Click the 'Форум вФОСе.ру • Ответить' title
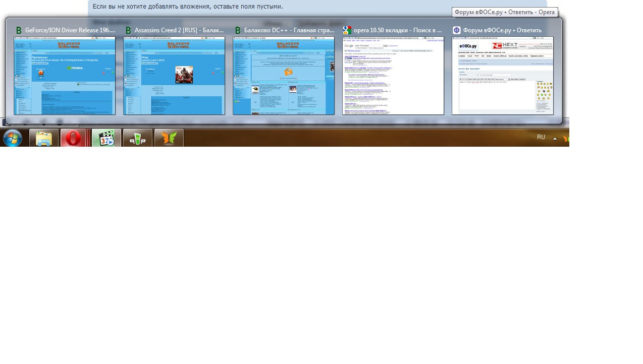Viewport: 643px width, 364px height. 502,30
